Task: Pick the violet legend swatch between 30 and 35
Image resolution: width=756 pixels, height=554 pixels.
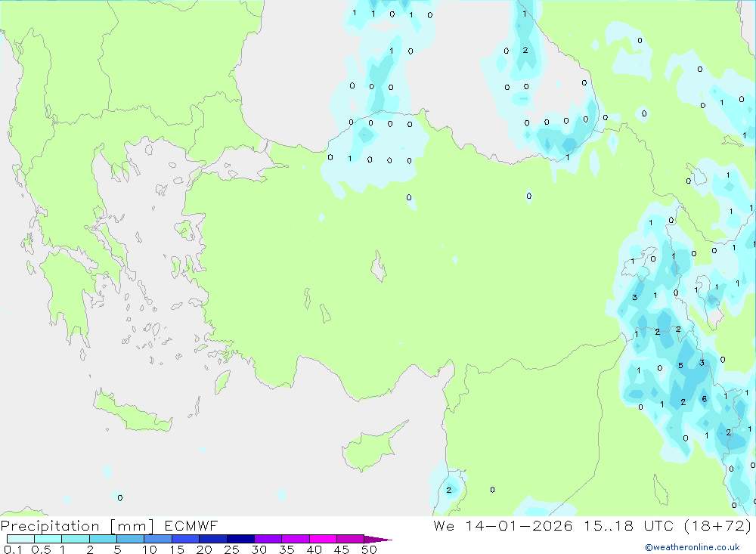Action: [x=268, y=539]
